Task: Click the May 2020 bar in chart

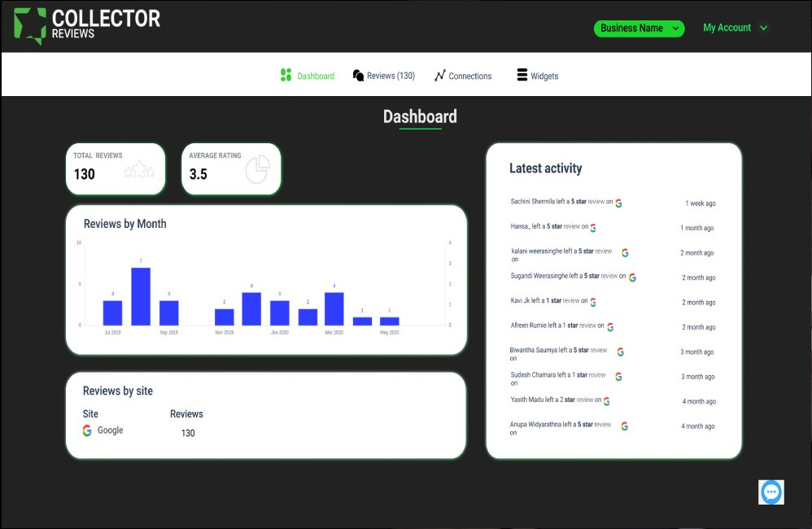Action: tap(390, 321)
